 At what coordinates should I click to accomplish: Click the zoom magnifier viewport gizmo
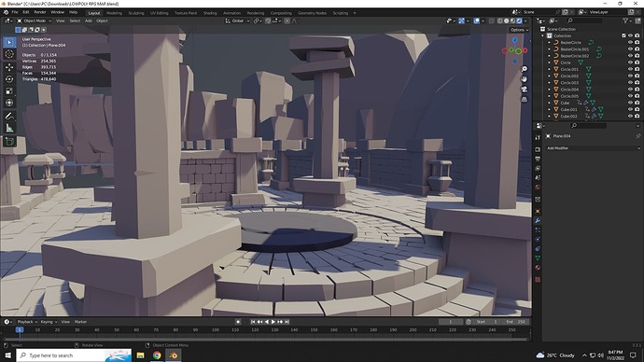tap(525, 69)
